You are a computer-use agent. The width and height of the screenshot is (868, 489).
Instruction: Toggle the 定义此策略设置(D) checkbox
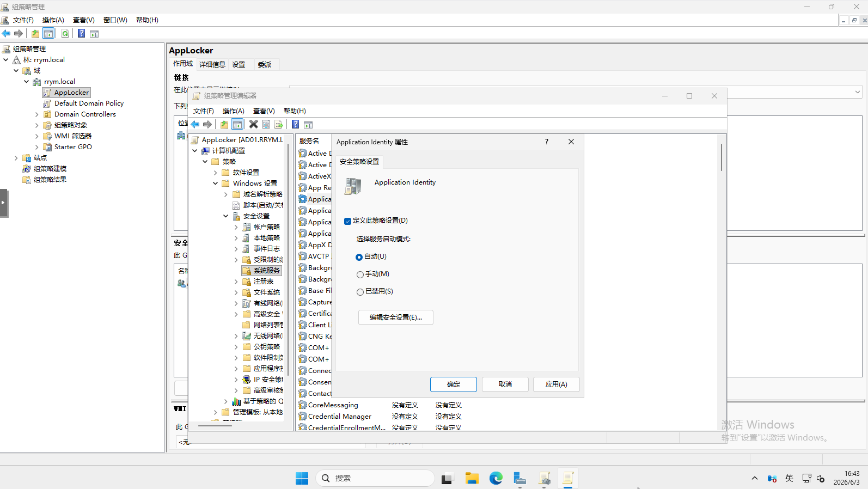pos(347,221)
